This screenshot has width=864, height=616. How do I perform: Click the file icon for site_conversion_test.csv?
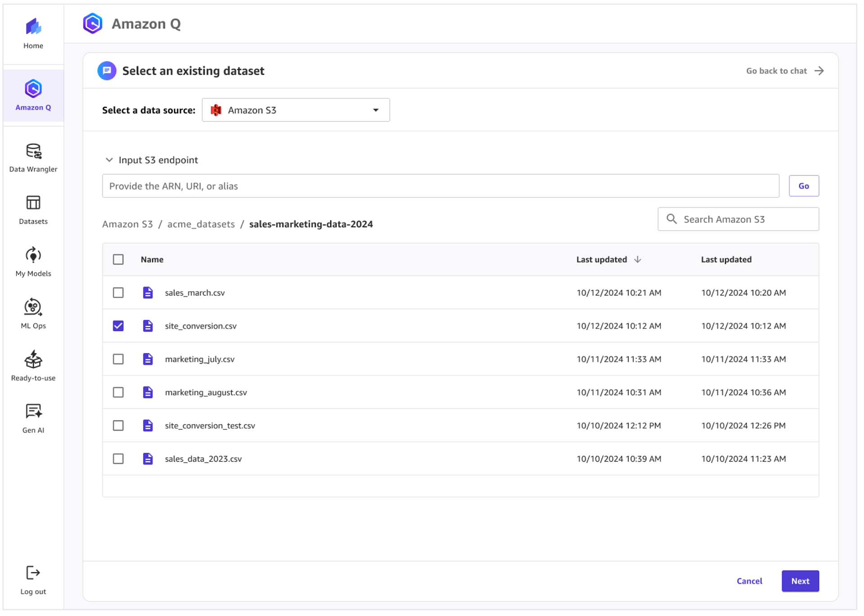tap(148, 426)
